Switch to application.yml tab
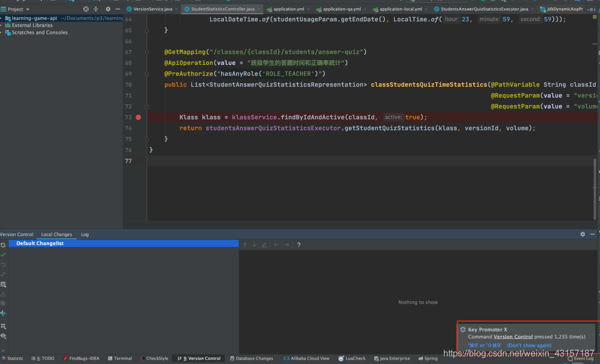Viewport: 600px width, 364px height. [x=288, y=9]
